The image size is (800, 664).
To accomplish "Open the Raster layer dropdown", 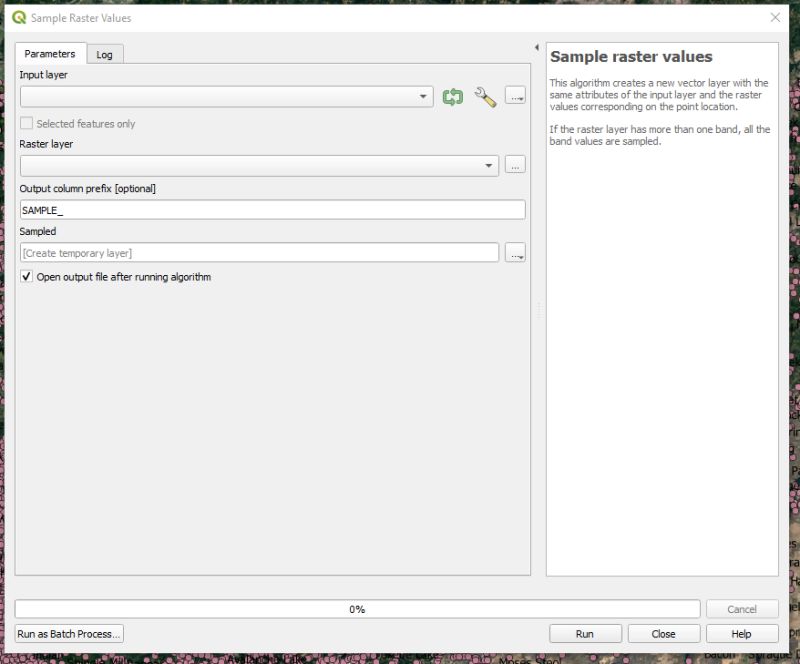I will coord(259,166).
